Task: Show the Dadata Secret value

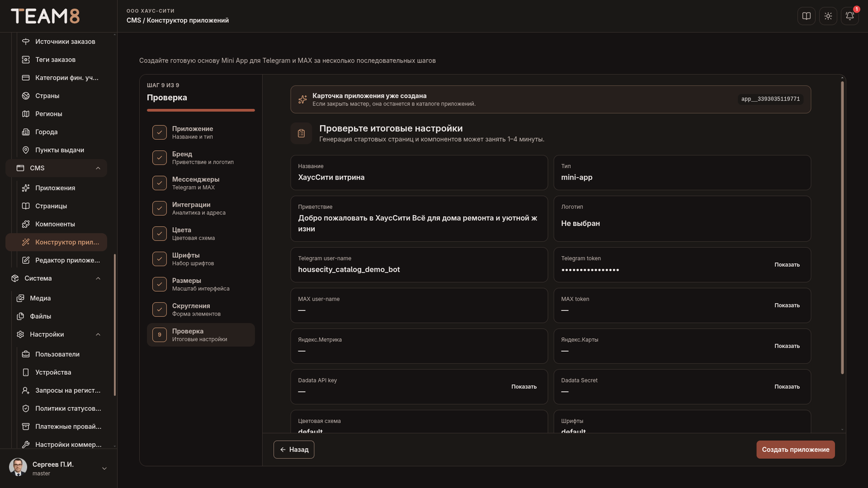Action: [x=787, y=387]
